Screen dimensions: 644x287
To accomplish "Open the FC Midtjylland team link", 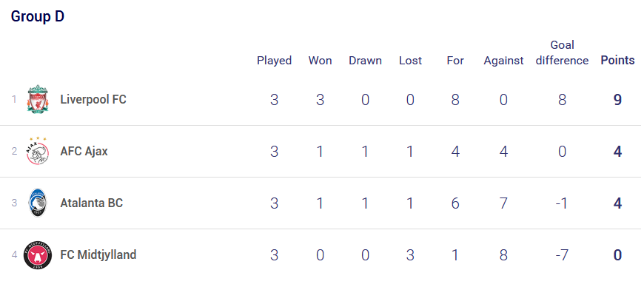I will pyautogui.click(x=98, y=255).
